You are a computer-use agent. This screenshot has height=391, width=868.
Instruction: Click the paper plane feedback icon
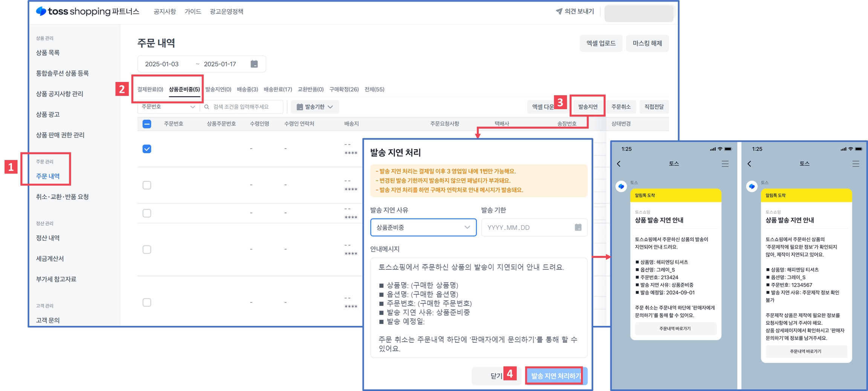tap(559, 11)
